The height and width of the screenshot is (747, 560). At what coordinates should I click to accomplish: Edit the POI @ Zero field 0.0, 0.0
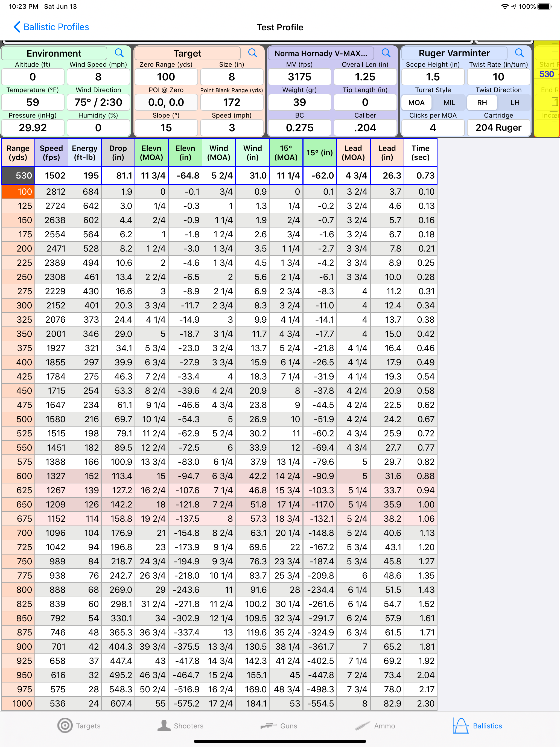(x=166, y=102)
